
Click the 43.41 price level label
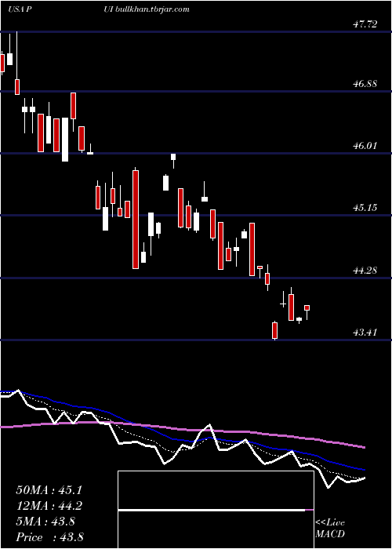pyautogui.click(x=366, y=332)
